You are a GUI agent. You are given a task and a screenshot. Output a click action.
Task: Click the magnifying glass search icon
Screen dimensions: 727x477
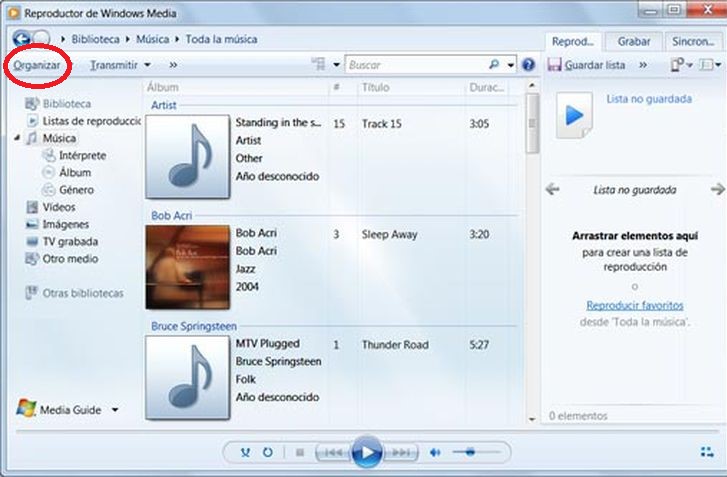point(494,64)
